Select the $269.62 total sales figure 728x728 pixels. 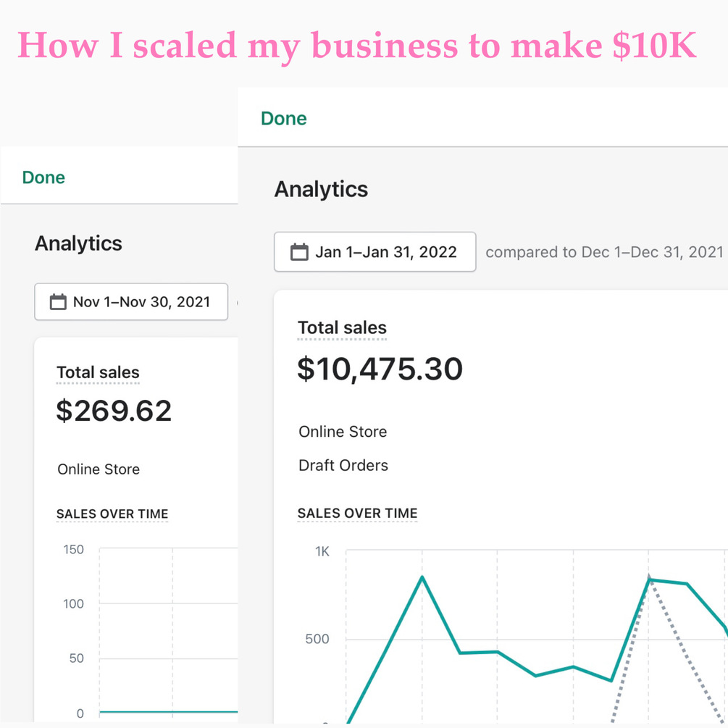(x=114, y=411)
